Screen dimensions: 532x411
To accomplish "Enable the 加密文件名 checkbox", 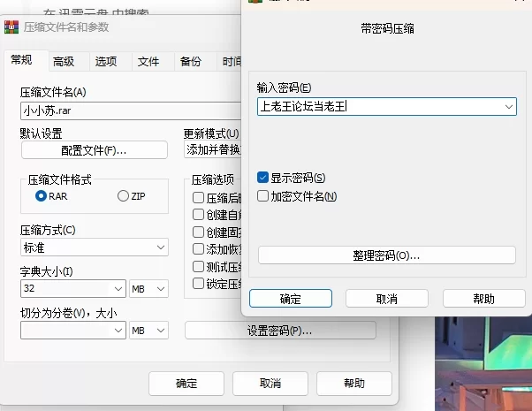I will (262, 196).
